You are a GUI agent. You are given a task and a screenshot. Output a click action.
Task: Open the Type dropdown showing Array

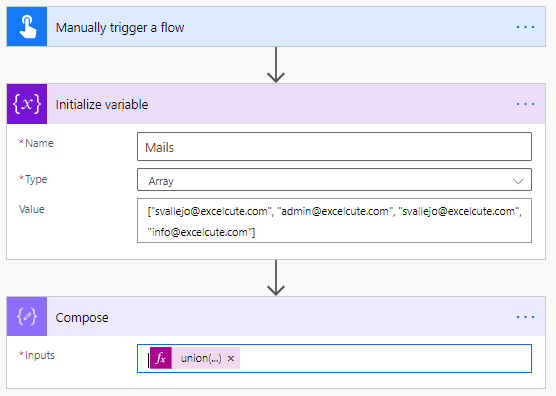334,180
